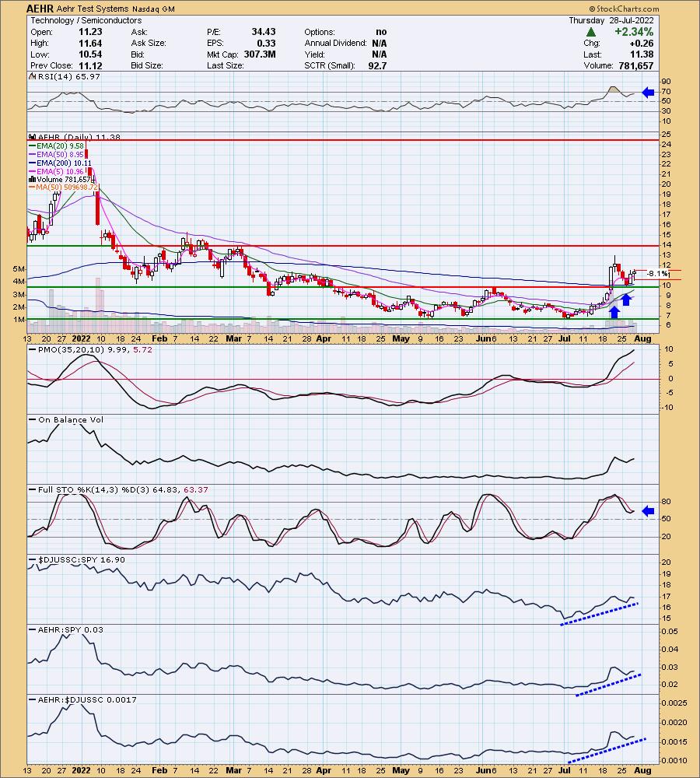The height and width of the screenshot is (778, 700).
Task: Click the Nasdaq GM exchange label
Action: click(x=153, y=9)
